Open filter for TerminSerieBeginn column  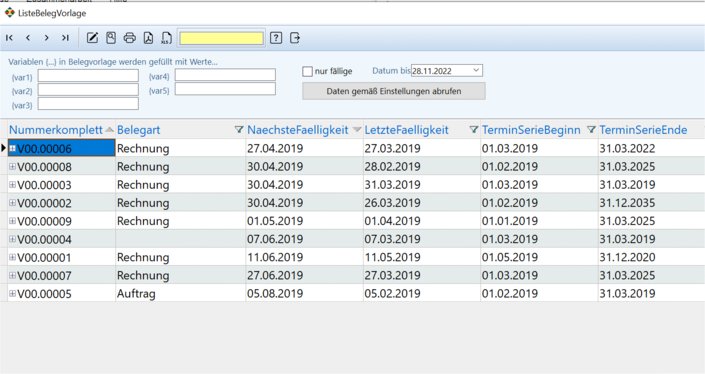pyautogui.click(x=591, y=129)
